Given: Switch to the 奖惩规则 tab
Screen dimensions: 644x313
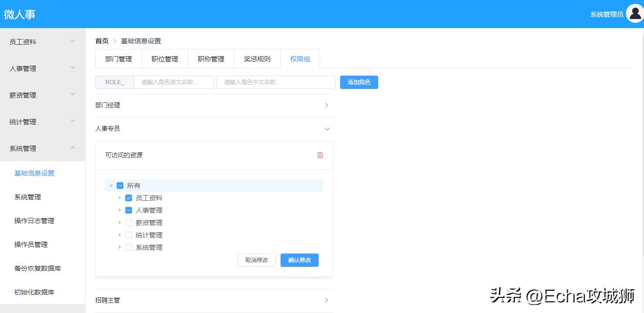Looking at the screenshot, I should [257, 59].
